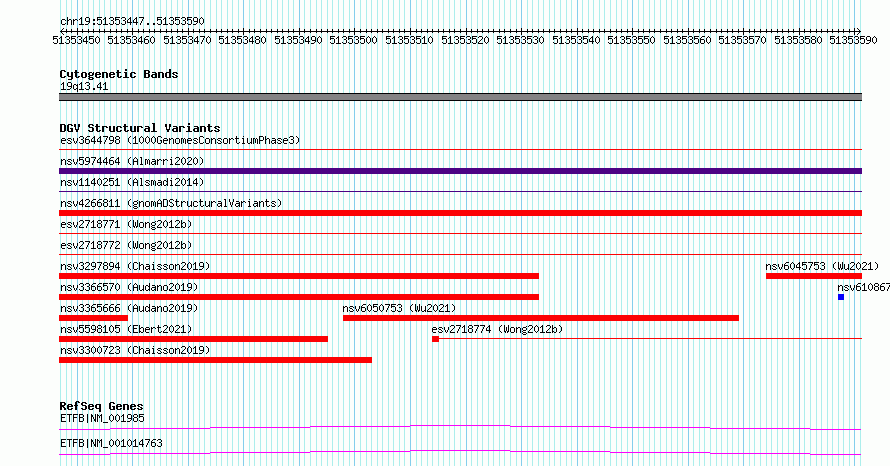
Task: Open variant nsv1140251 (Alsmadi2014)
Action: [x=132, y=182]
